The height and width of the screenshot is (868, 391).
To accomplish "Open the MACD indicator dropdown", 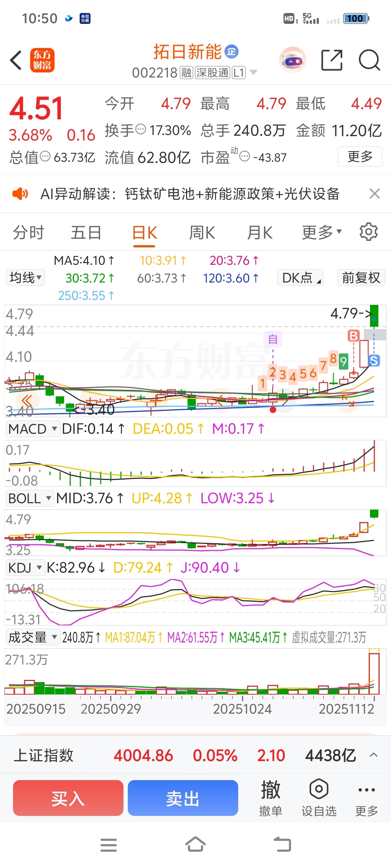I will coord(33,429).
